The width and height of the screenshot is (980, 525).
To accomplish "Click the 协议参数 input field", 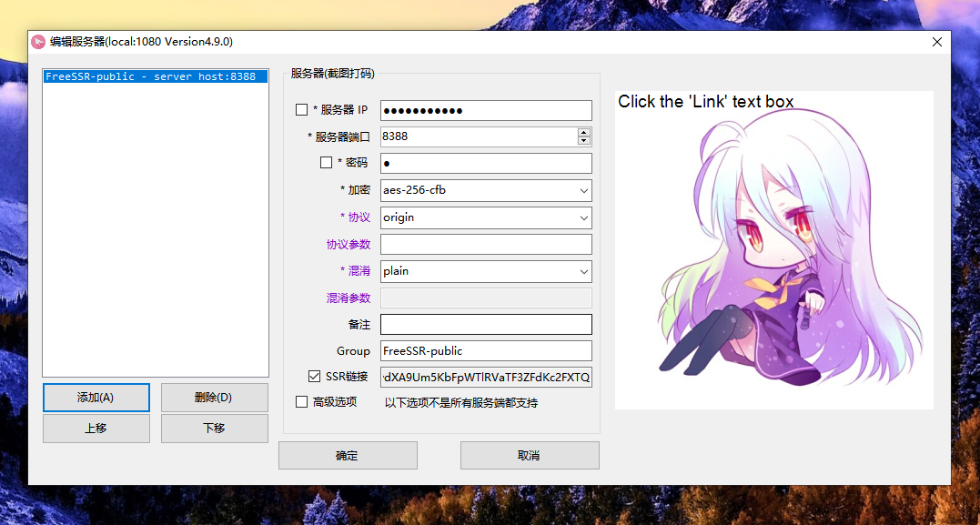I will [x=486, y=245].
